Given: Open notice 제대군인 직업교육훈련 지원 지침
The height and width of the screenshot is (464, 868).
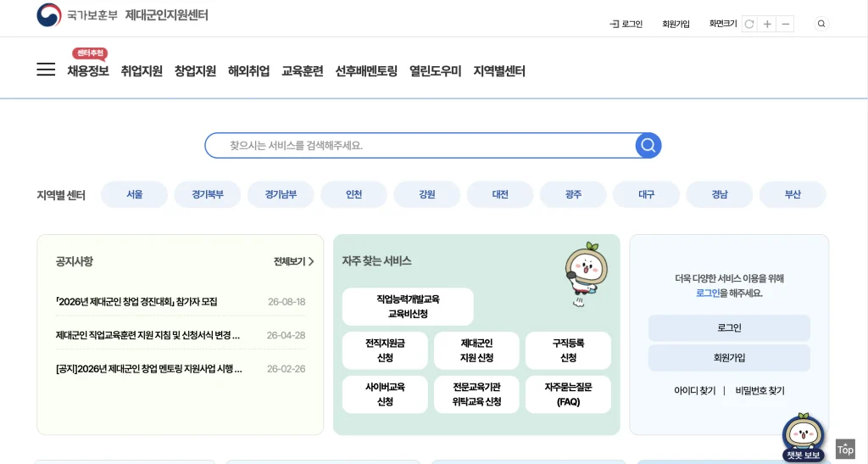Looking at the screenshot, I should (147, 335).
